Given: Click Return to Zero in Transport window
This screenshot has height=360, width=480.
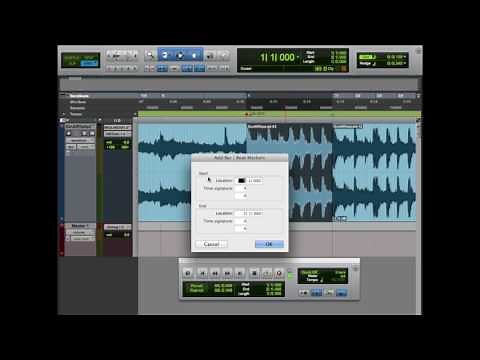Looking at the screenshot, I should [202, 273].
